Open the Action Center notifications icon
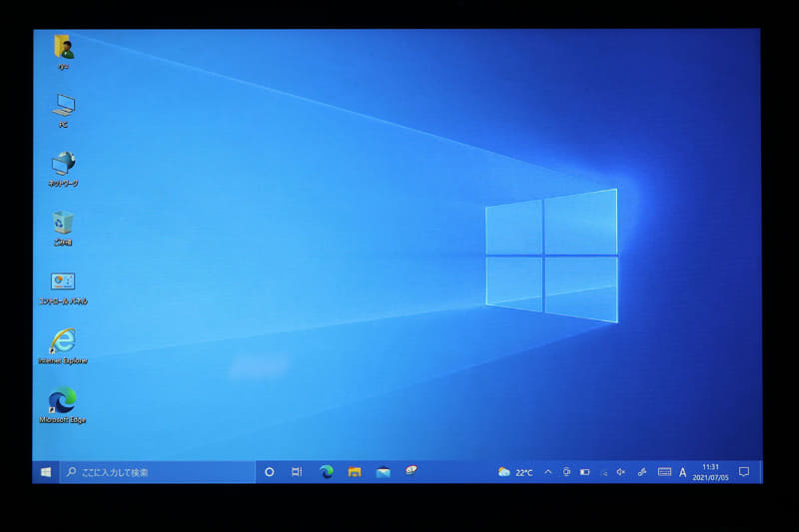Image resolution: width=799 pixels, height=532 pixels. point(744,472)
